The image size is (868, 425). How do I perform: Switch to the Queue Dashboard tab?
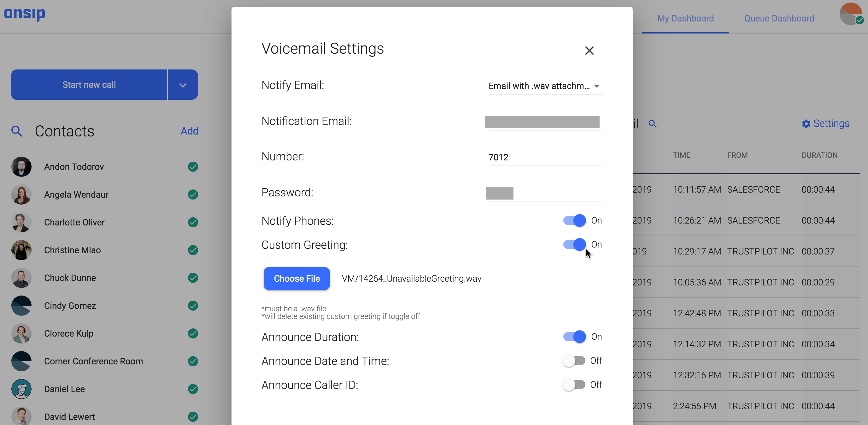[779, 18]
